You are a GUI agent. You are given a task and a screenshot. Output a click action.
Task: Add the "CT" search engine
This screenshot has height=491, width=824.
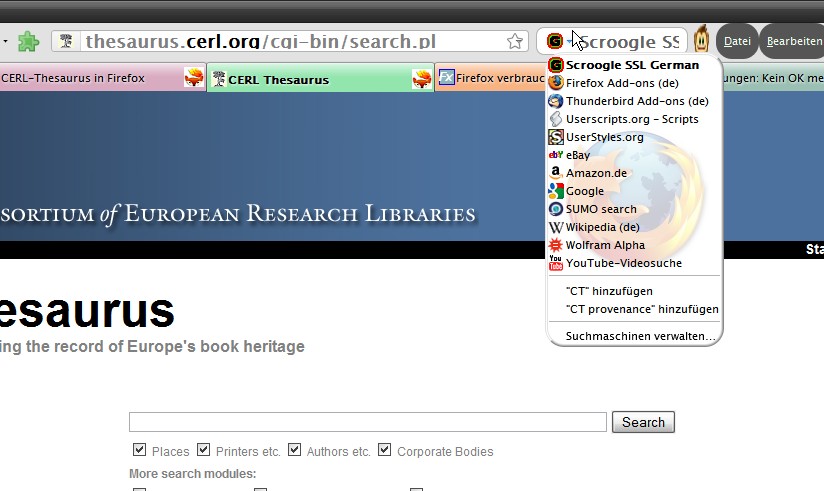[x=634, y=291]
